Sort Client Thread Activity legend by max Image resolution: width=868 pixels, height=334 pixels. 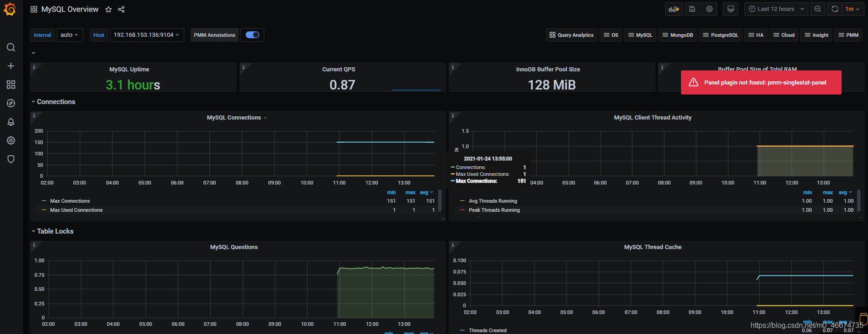coord(828,193)
